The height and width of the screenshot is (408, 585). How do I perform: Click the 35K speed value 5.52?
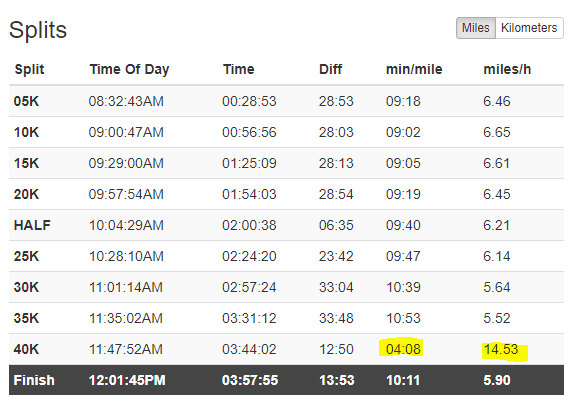pos(497,318)
